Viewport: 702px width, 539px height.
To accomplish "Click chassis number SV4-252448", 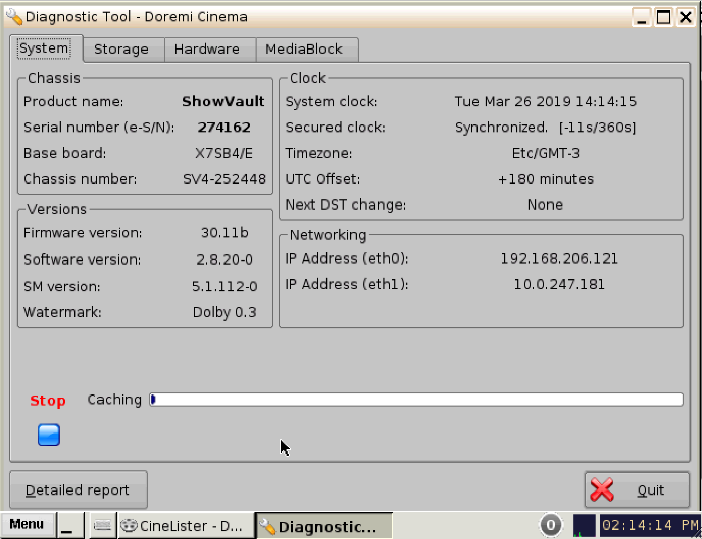I will tap(224, 179).
